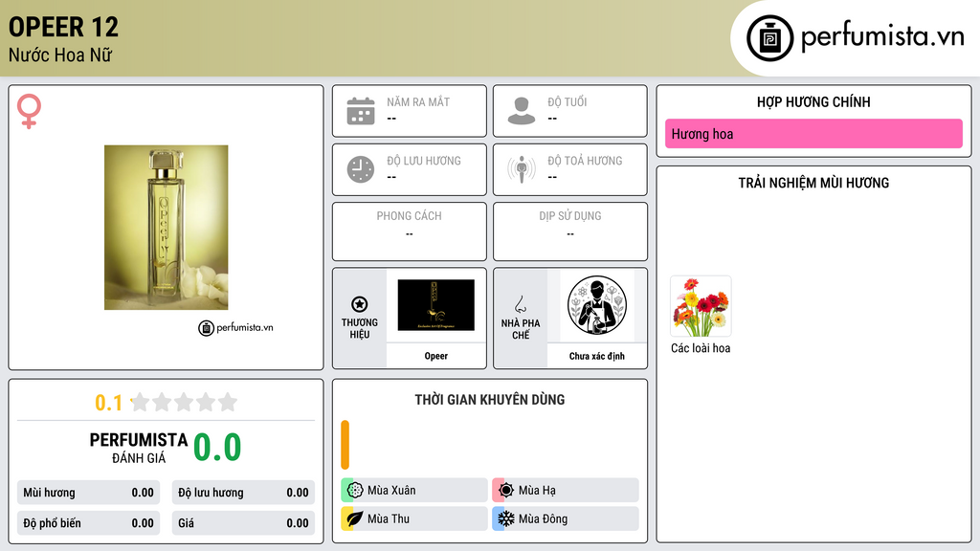Select the Mùa Thu season chip
This screenshot has height=551, width=980.
point(414,518)
